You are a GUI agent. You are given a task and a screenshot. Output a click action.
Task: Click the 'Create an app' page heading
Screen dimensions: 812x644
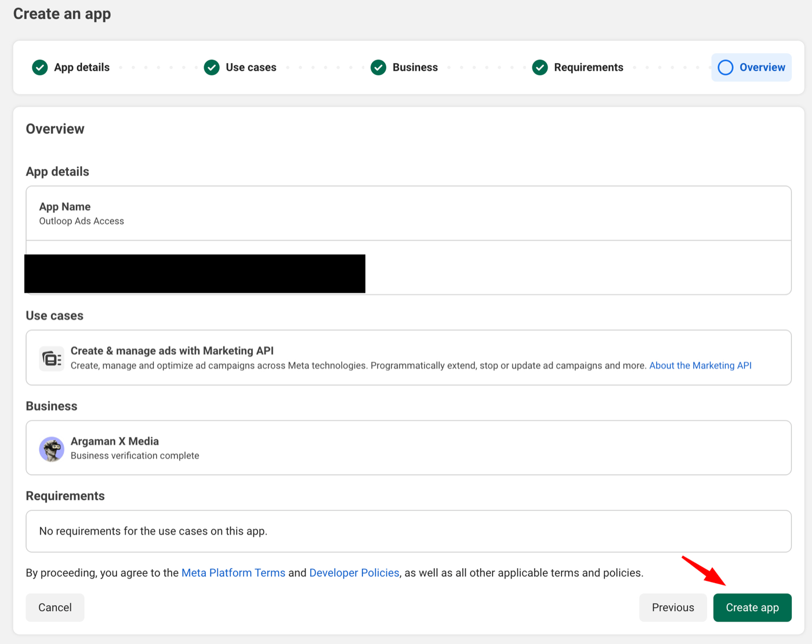pos(62,14)
